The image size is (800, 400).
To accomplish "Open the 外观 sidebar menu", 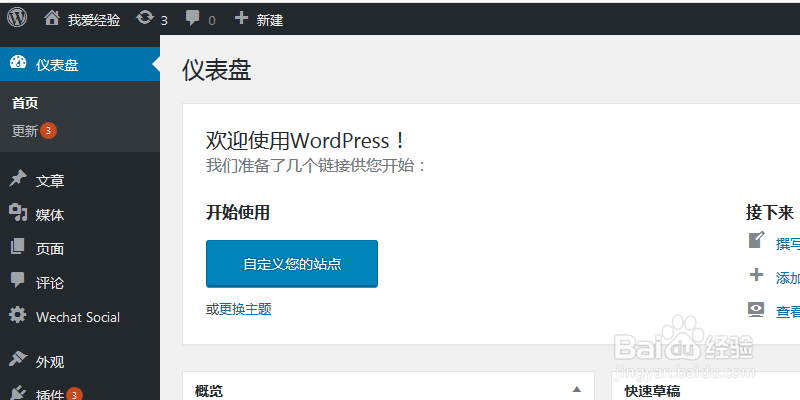I will pyautogui.click(x=50, y=362).
